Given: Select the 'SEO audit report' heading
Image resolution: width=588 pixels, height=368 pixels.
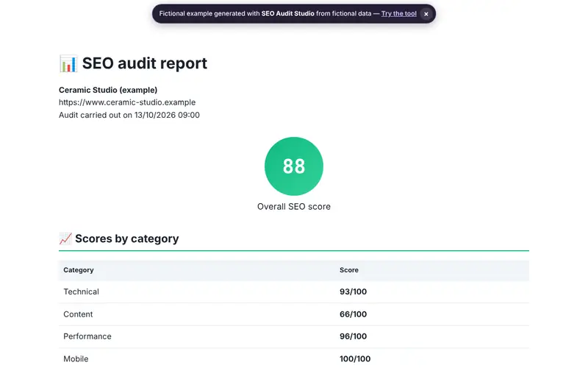Looking at the screenshot, I should [x=144, y=63].
